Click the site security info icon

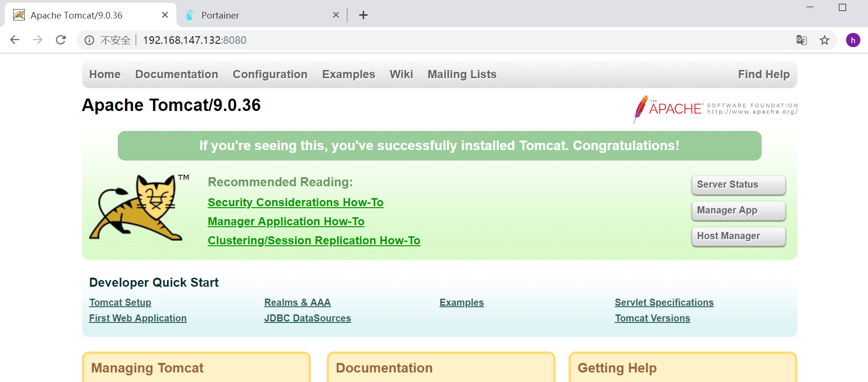point(89,40)
